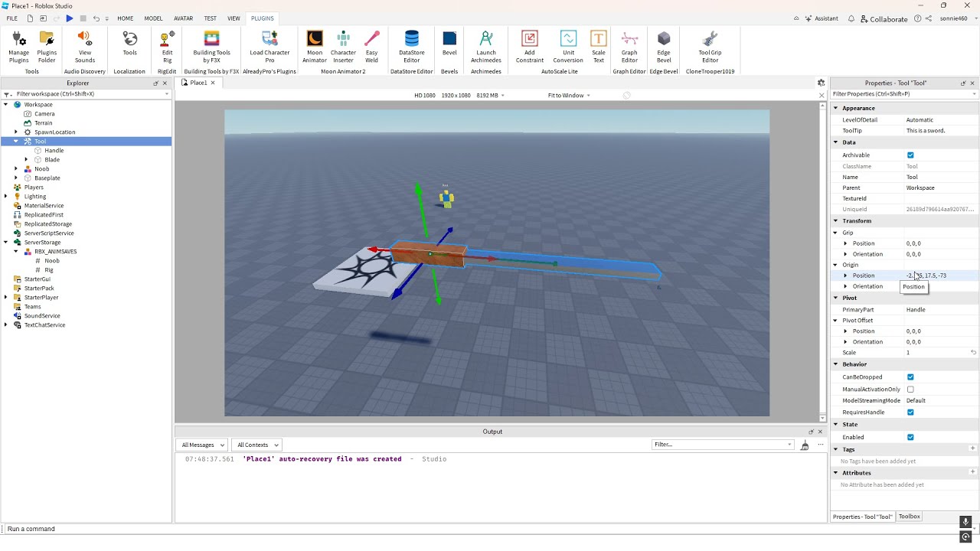
Task: Open the Fit to Window dropdown
Action: click(569, 96)
